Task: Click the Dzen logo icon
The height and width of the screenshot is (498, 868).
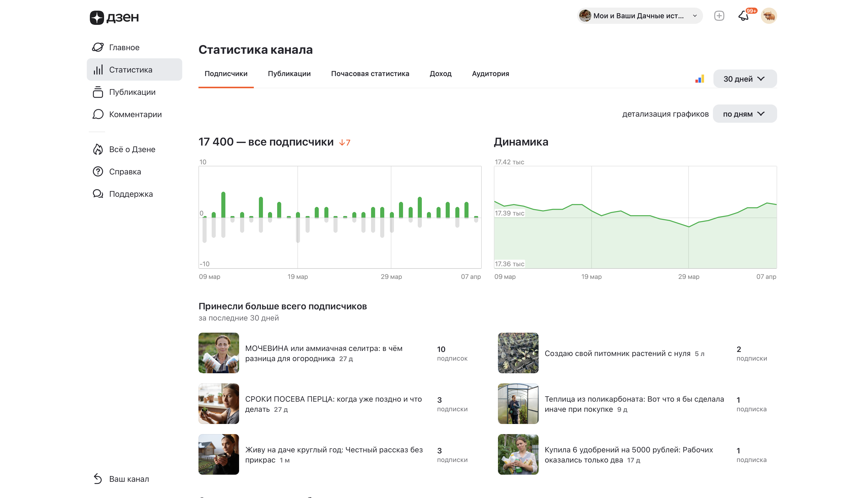Action: [x=97, y=17]
